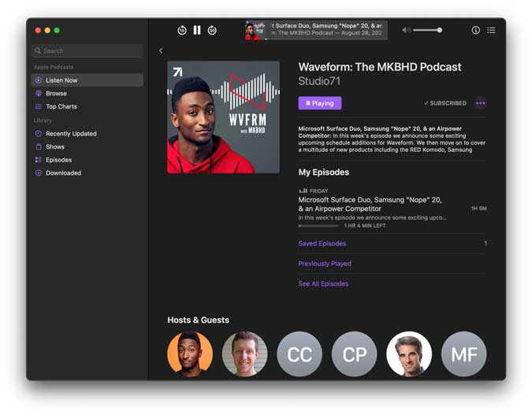This screenshot has width=532, height=415.
Task: Click the now-playing title in toolbar display
Action: point(327,26)
